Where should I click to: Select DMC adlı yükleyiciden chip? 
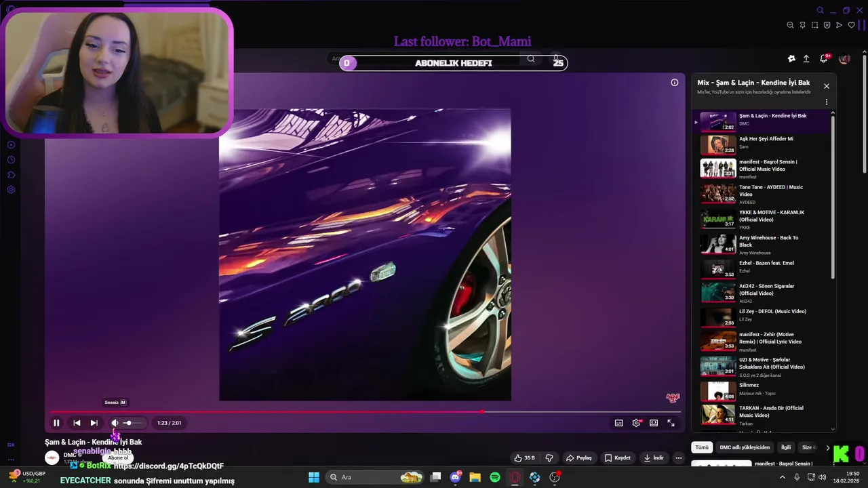click(x=745, y=447)
